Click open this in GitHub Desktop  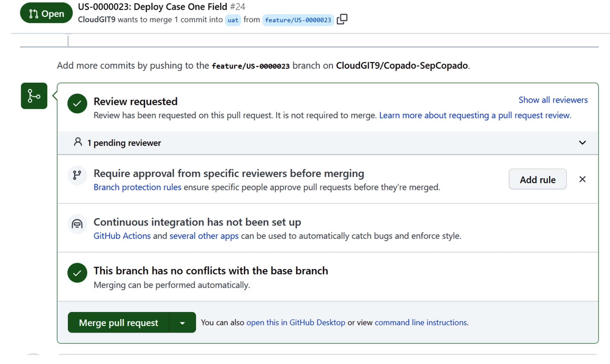point(295,322)
